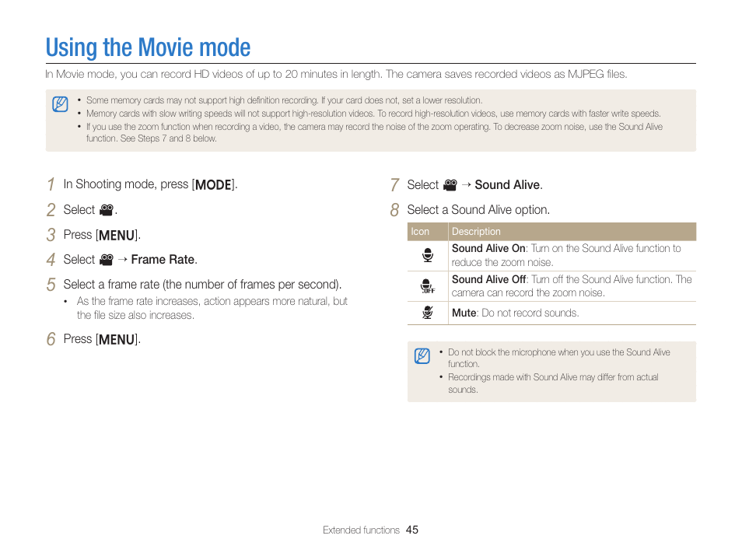This screenshot has height=560, width=742.
Task: Click the movie camera icon before Sound Alive
Action: [450, 184]
